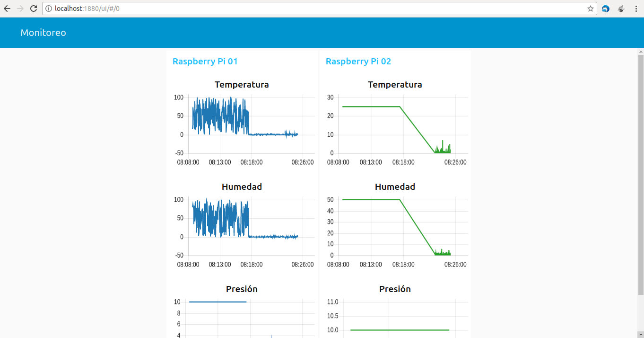Click the browser back arrow icon

[x=7, y=9]
